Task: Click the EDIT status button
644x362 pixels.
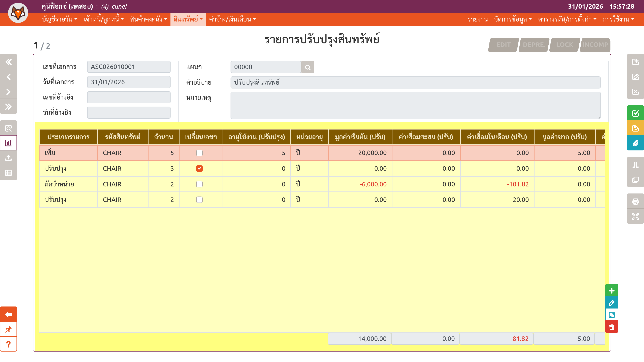Action: click(x=503, y=45)
